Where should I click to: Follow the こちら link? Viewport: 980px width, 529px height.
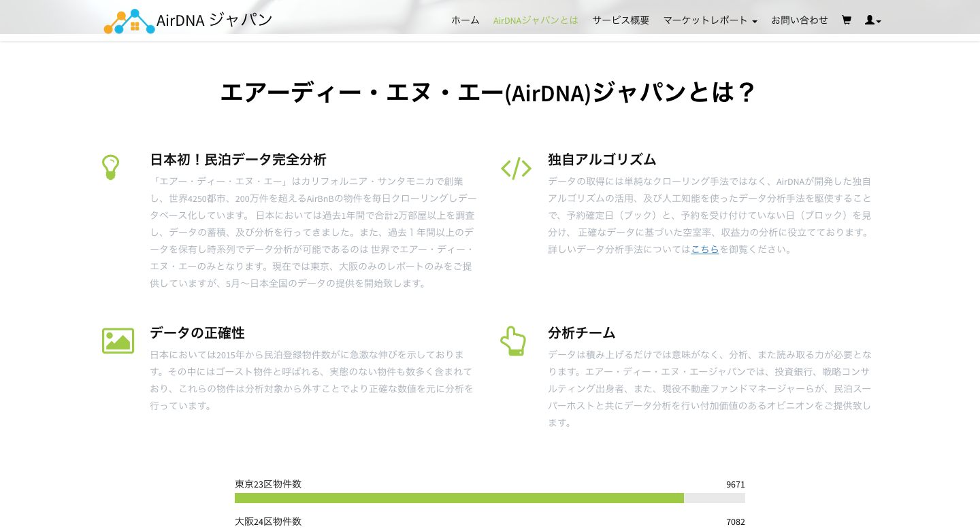(705, 249)
